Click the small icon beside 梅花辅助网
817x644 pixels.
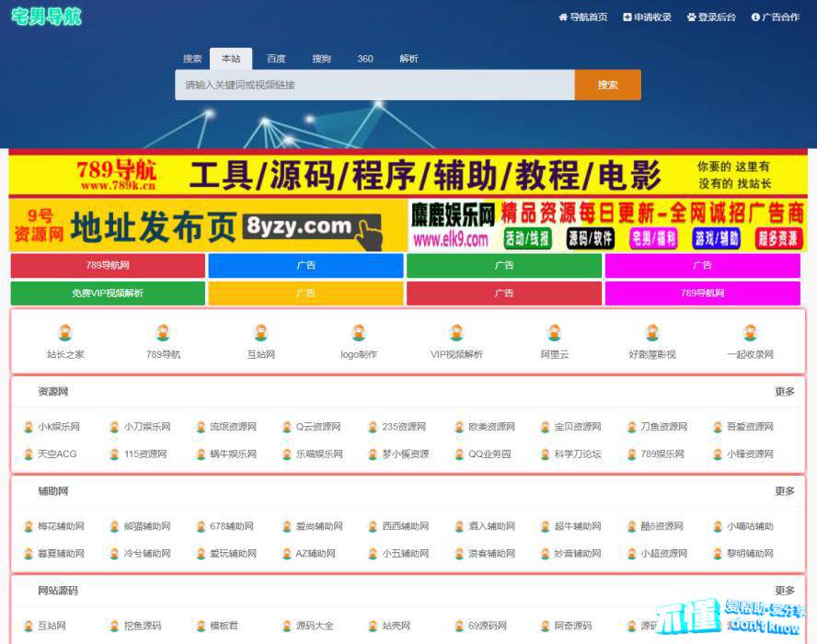[29, 526]
